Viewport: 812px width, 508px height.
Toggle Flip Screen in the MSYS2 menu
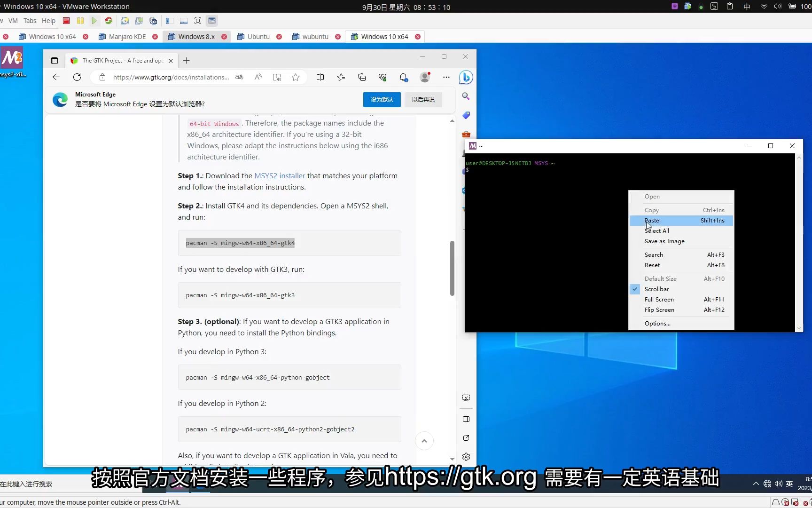pos(659,310)
